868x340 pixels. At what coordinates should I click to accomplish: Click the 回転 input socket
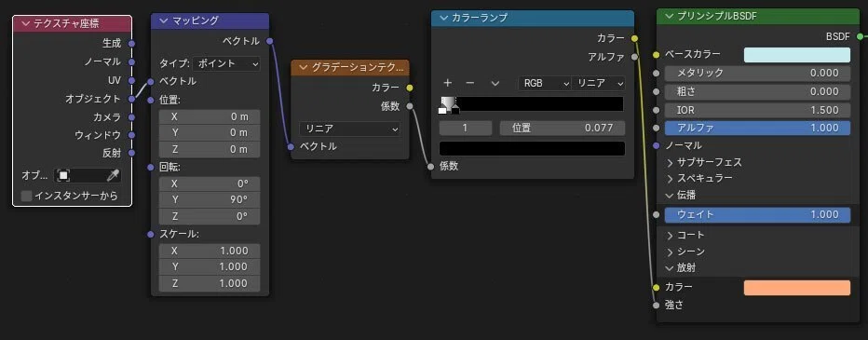tap(151, 168)
